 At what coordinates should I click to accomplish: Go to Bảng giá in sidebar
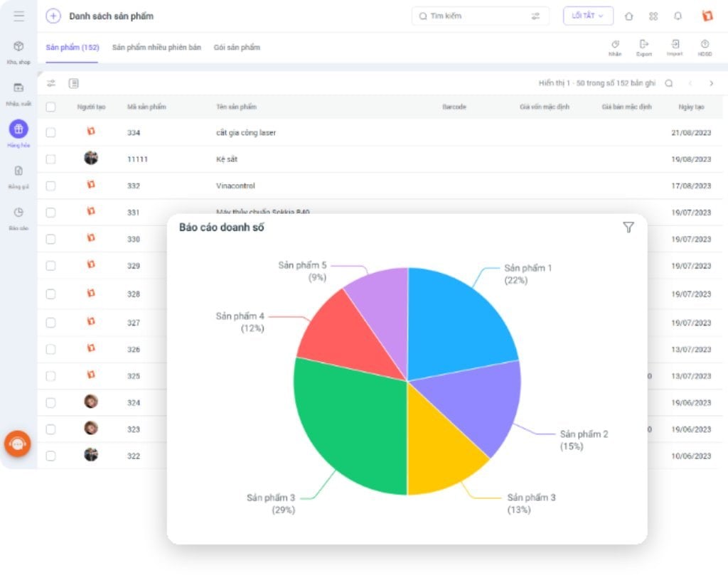[x=18, y=171]
